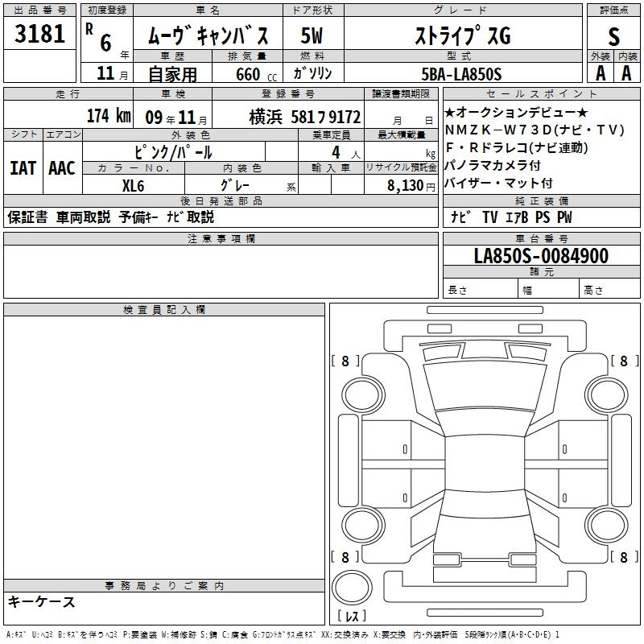Viewport: 644px width, 644px height.
Task: Select the car name ムーヴキャンバス
Action: click(x=208, y=35)
